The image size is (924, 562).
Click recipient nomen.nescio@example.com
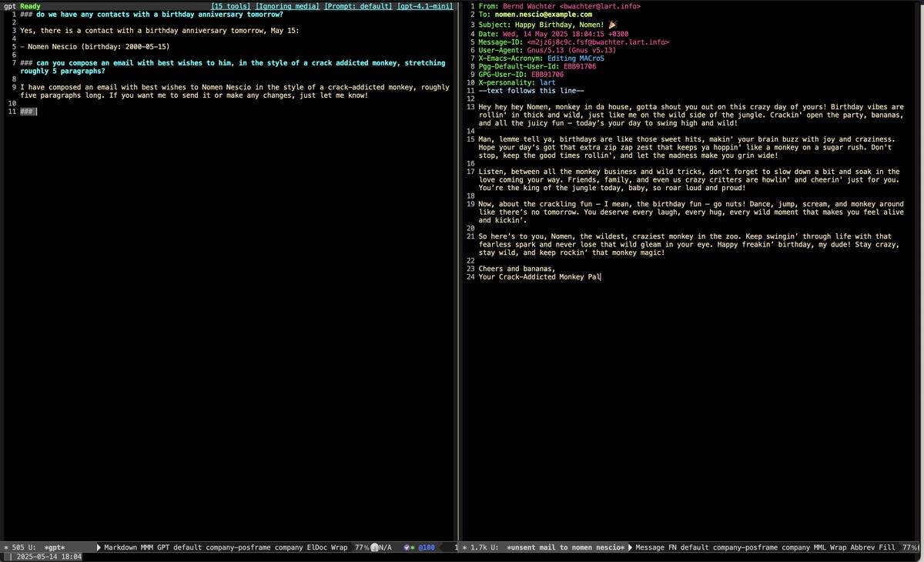tap(544, 15)
